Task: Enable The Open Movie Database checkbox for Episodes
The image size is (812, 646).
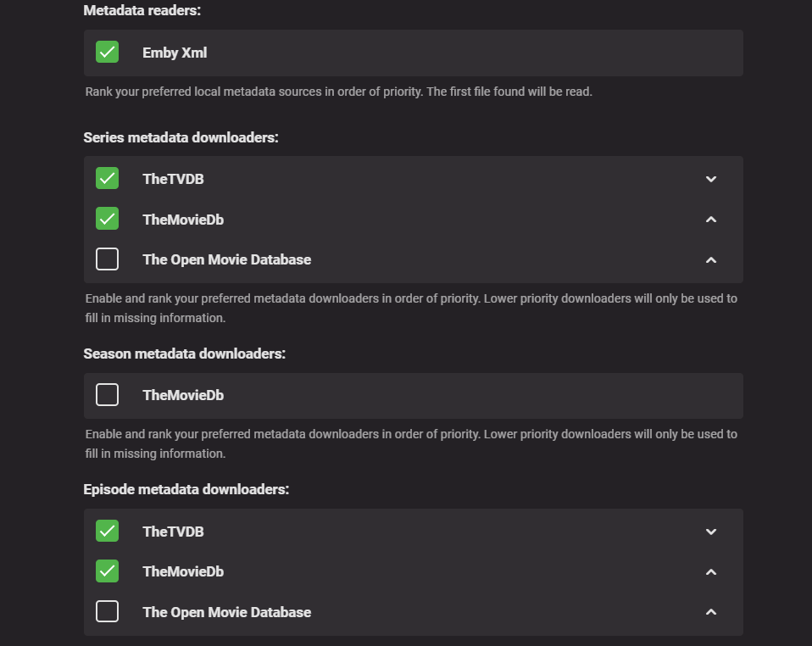Action: 108,611
